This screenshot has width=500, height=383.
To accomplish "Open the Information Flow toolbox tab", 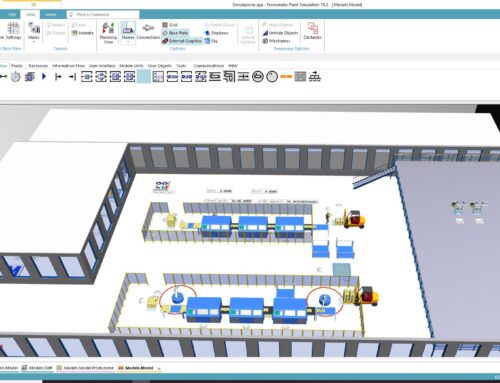I will 68,66.
